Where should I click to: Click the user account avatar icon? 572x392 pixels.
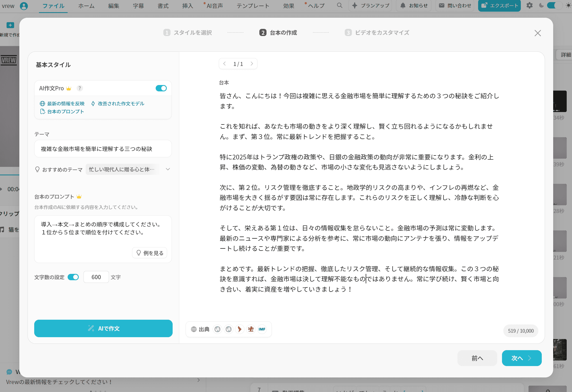(x=24, y=6)
